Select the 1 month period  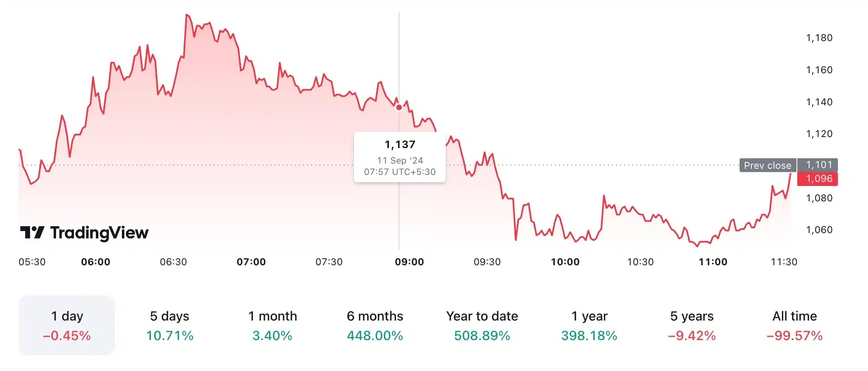coord(272,325)
